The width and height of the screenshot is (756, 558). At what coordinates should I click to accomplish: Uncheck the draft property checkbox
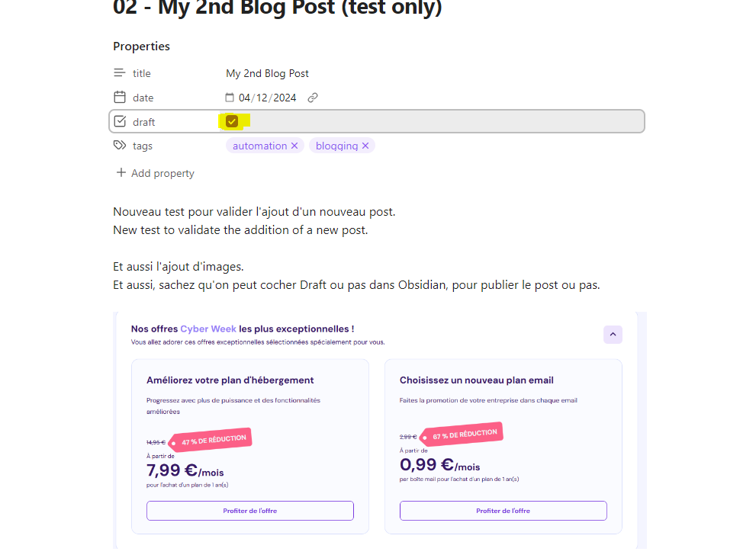(x=232, y=121)
